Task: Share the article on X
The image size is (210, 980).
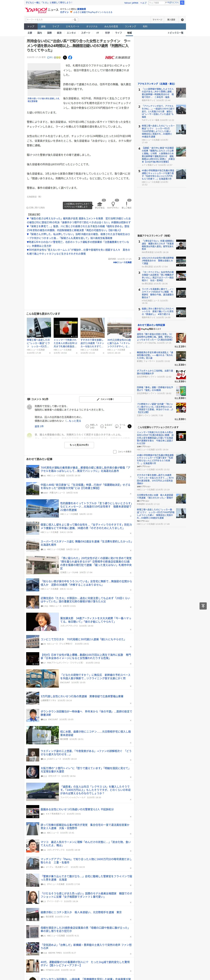Action: 65,57
